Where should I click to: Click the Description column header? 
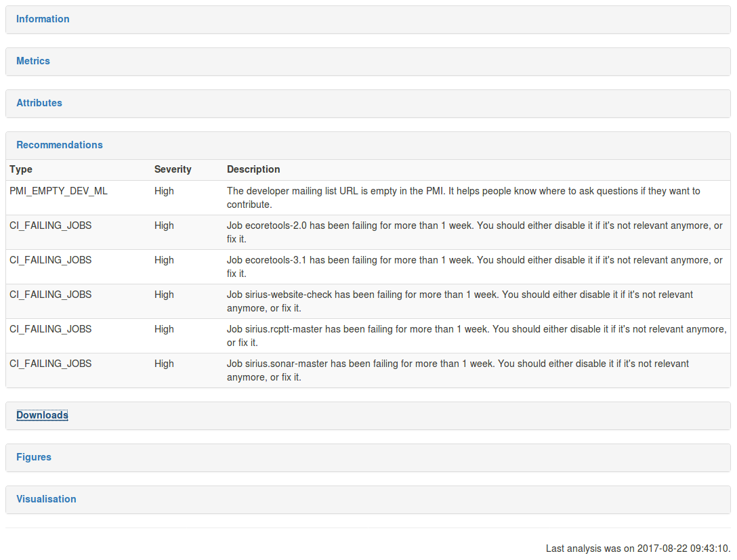click(x=253, y=169)
